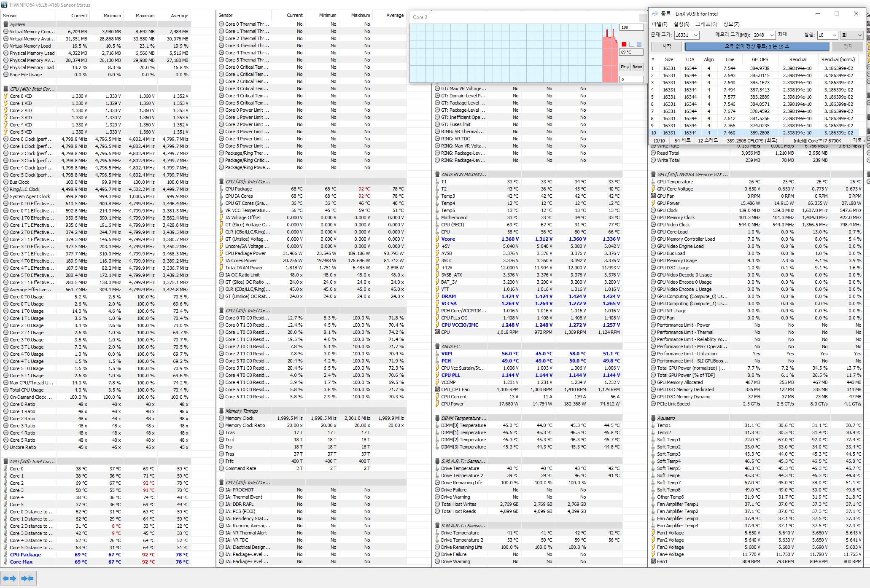Click the graph maximum value field showing 100
This screenshot has height=588, width=870.
pyautogui.click(x=631, y=27)
